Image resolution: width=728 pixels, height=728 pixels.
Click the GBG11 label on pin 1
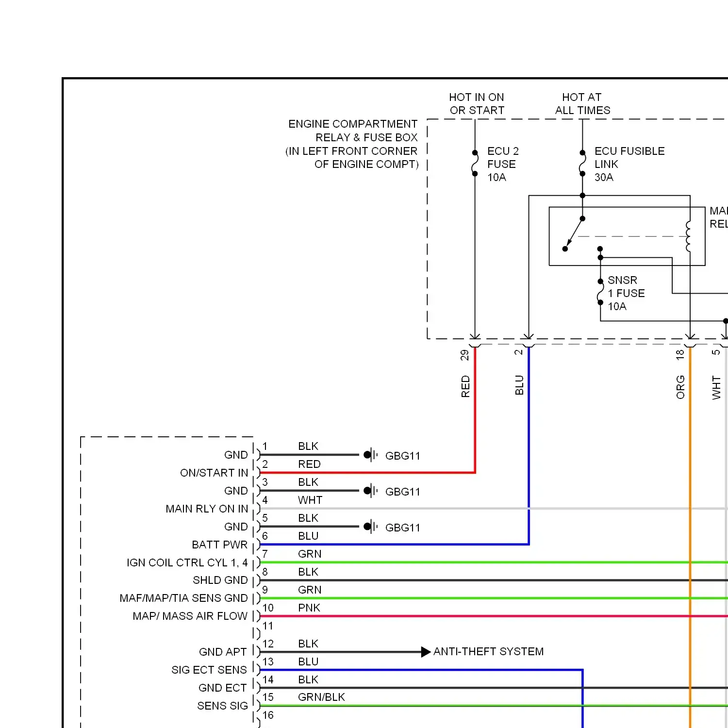point(402,456)
